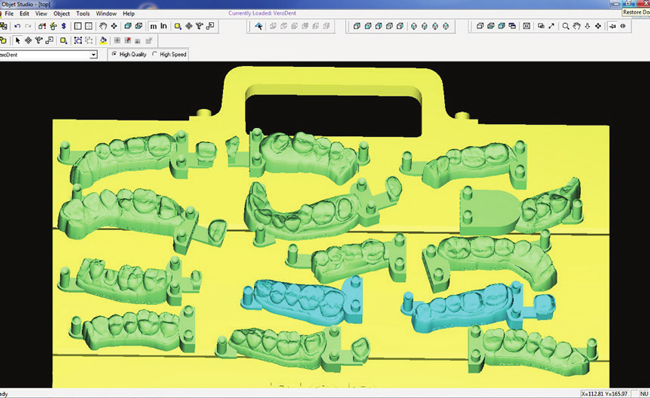Click the paint bucket fill color icon
The width and height of the screenshot is (650, 398).
[x=103, y=40]
